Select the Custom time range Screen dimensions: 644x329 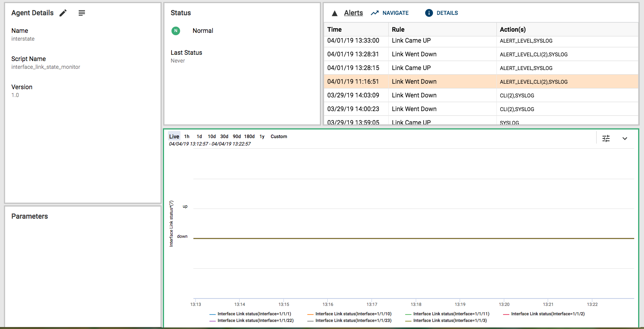click(279, 137)
